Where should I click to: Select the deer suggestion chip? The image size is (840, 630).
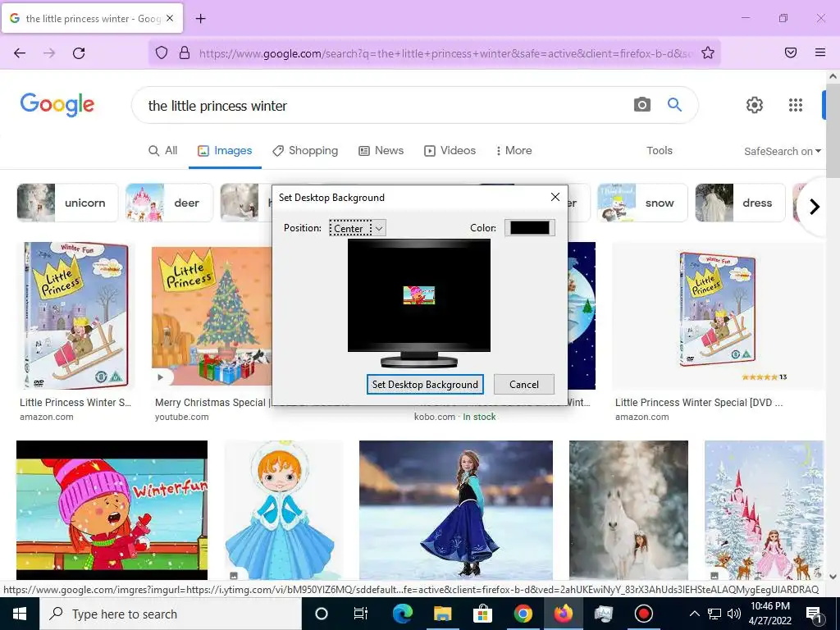[169, 203]
